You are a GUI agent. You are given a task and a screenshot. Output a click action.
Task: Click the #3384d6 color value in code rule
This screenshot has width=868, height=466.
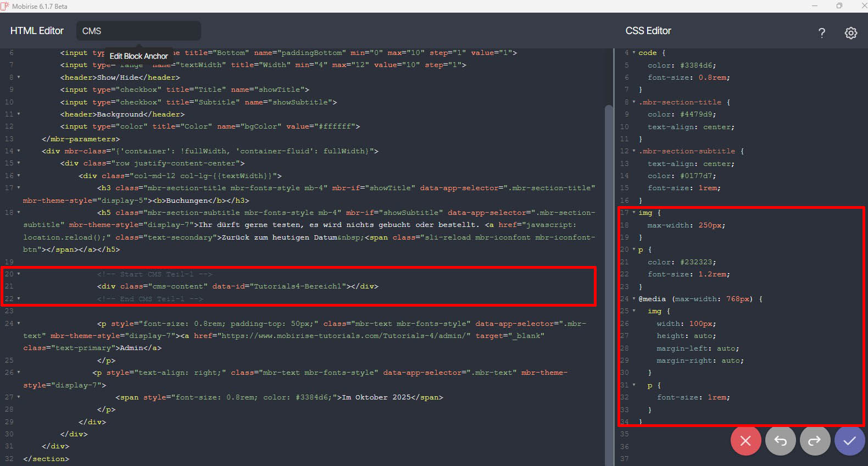tap(697, 65)
